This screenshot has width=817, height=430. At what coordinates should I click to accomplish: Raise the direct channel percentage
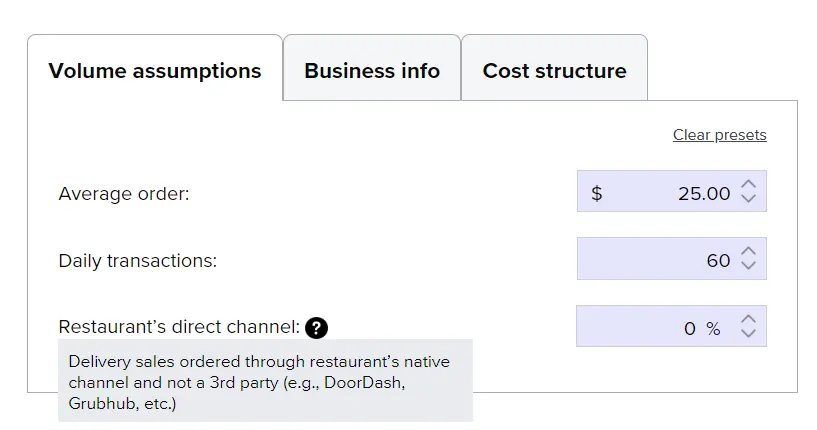pos(749,320)
